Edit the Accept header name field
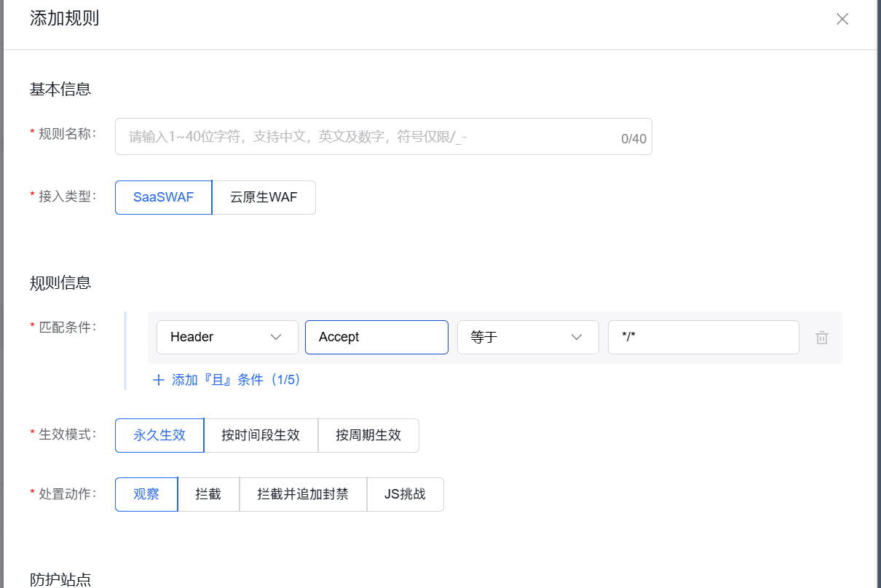Image resolution: width=881 pixels, height=588 pixels. pyautogui.click(x=376, y=337)
